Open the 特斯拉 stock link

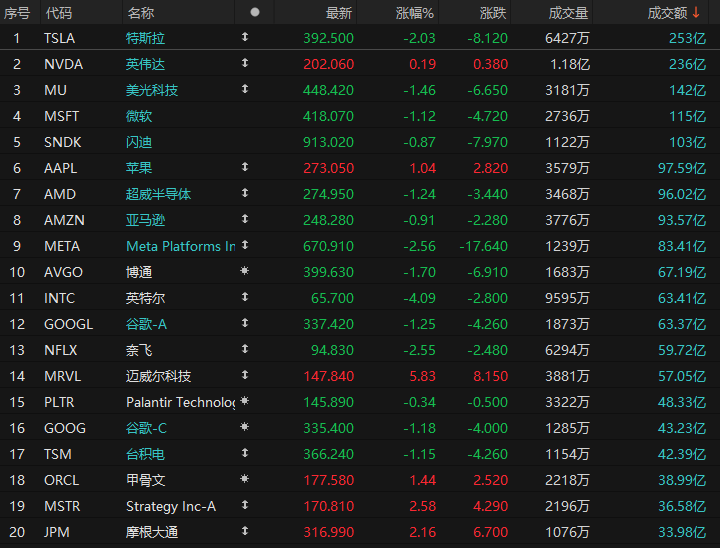145,38
